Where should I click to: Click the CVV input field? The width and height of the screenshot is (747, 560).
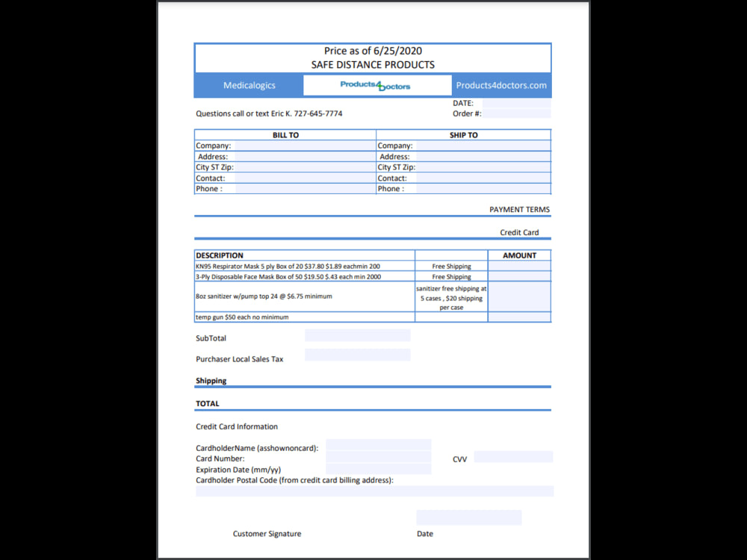click(513, 457)
